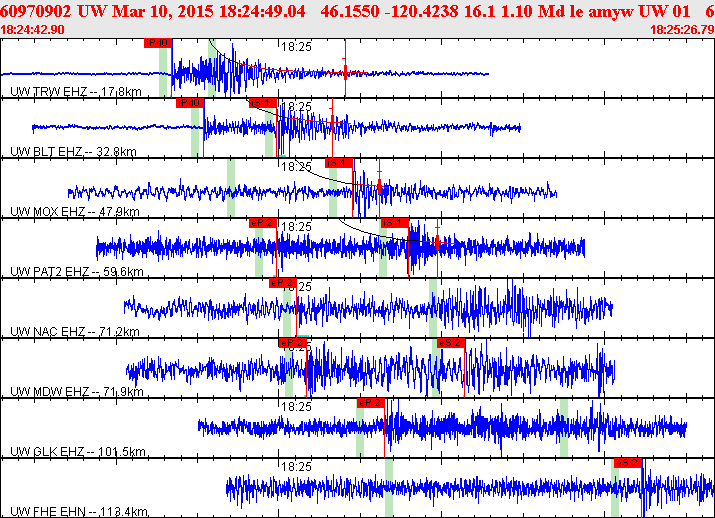This screenshot has height=518, width=715.
Task: Select the UW GLK EHZ station label
Action: (x=78, y=451)
